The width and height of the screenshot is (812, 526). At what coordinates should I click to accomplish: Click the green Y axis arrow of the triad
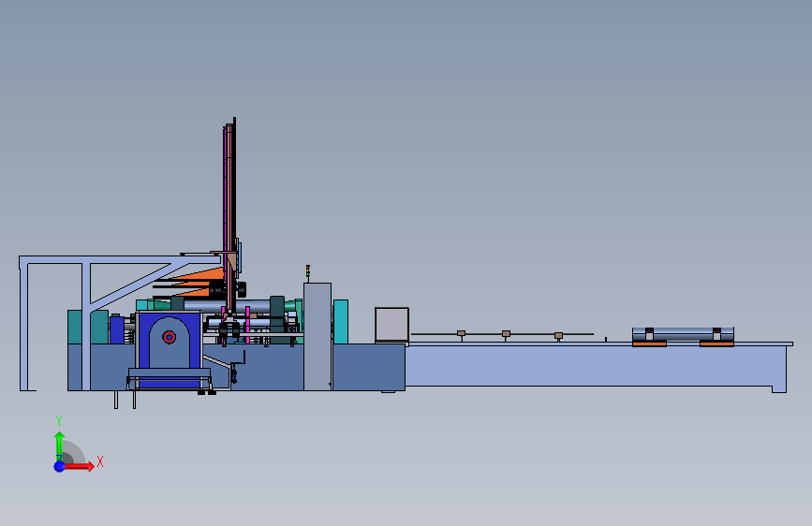point(59,446)
